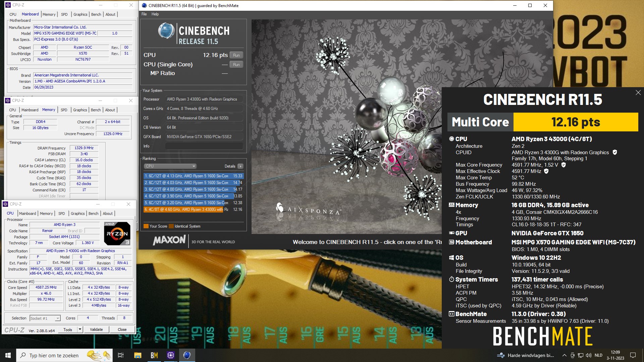Open SPD tab in CPU-Z Memory window
644x362 pixels.
(x=64, y=110)
